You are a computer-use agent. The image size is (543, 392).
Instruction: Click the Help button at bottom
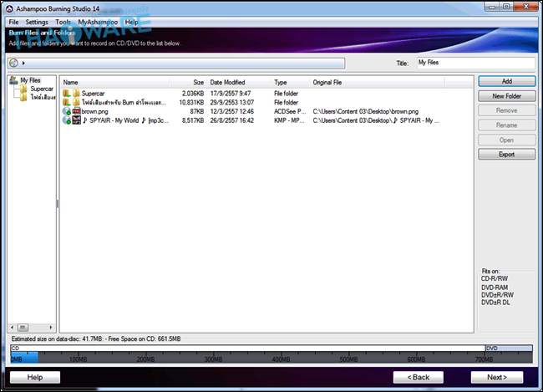[35, 377]
